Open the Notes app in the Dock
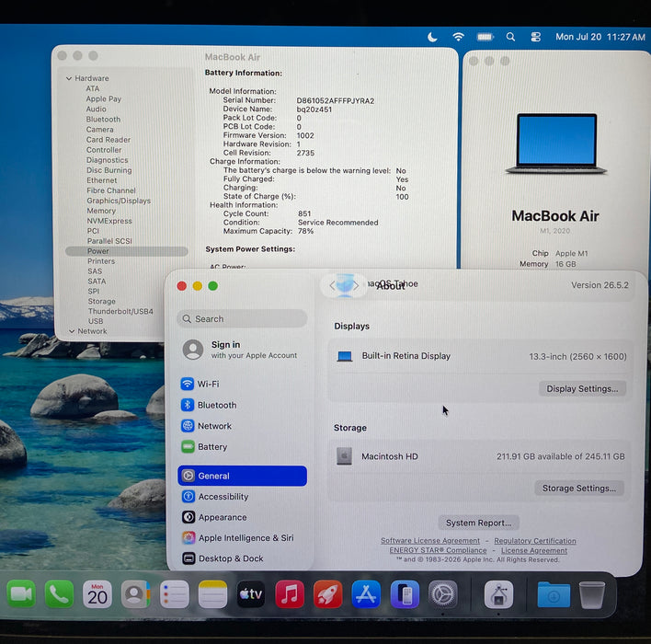The width and height of the screenshot is (651, 644). [212, 594]
